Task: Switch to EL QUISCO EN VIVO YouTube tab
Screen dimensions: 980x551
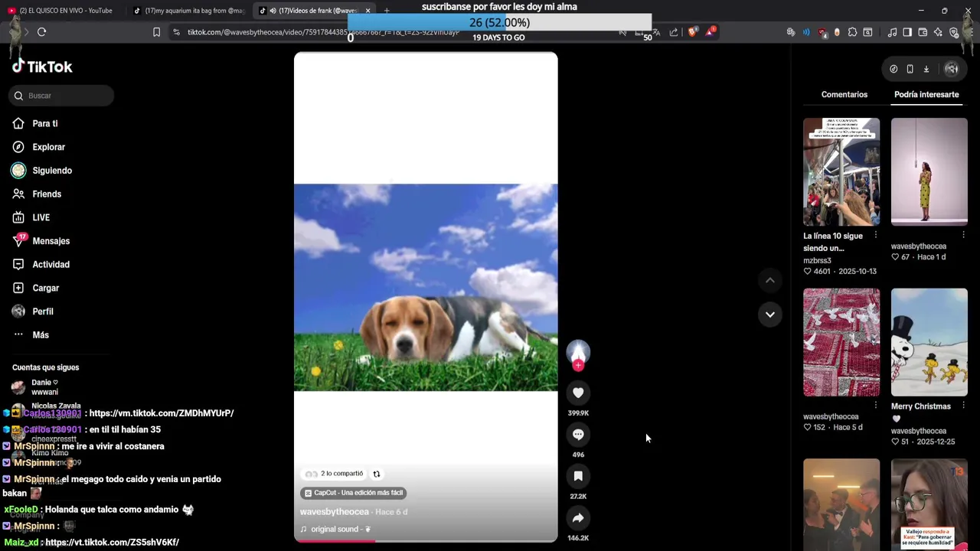Action: point(61,11)
